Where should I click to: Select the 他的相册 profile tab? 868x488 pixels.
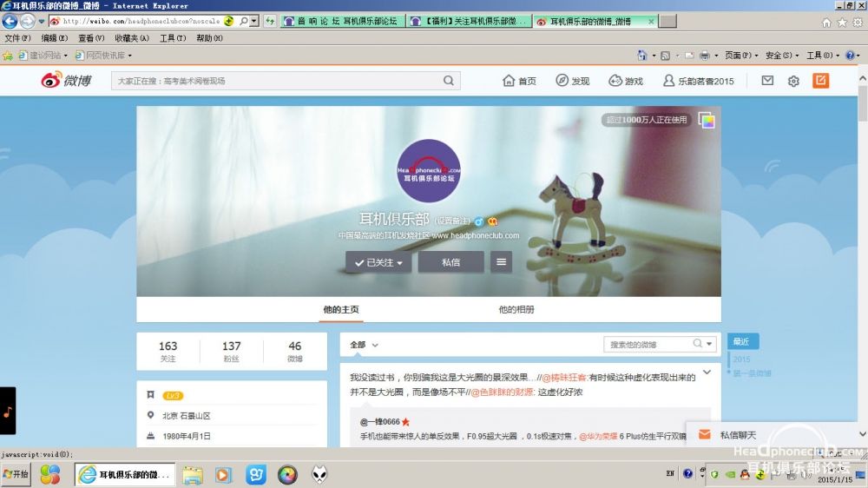click(516, 309)
